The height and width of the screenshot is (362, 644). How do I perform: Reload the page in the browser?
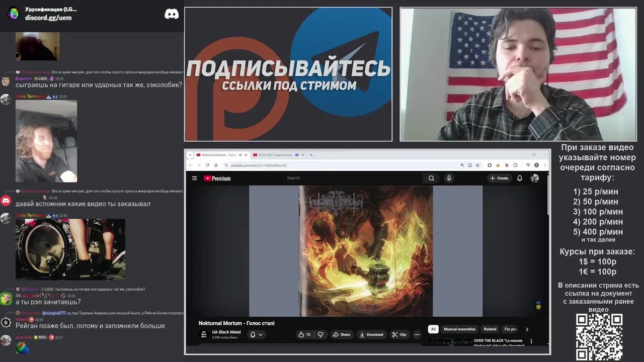207,165
